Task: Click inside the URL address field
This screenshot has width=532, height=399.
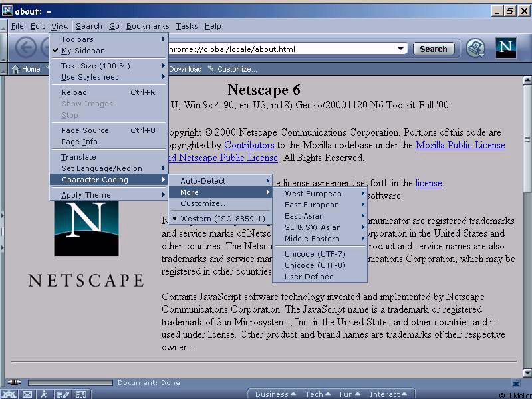Action: pyautogui.click(x=281, y=49)
